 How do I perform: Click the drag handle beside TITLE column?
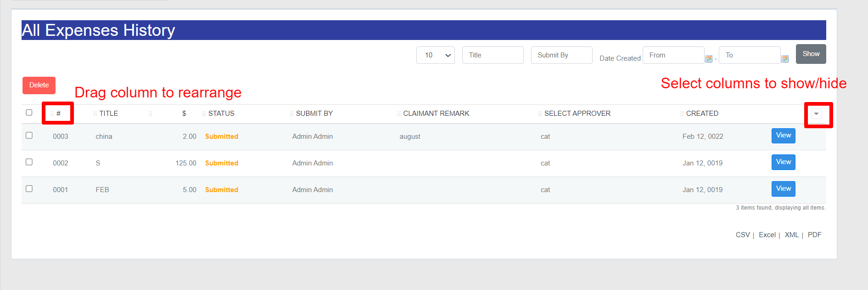(95, 114)
